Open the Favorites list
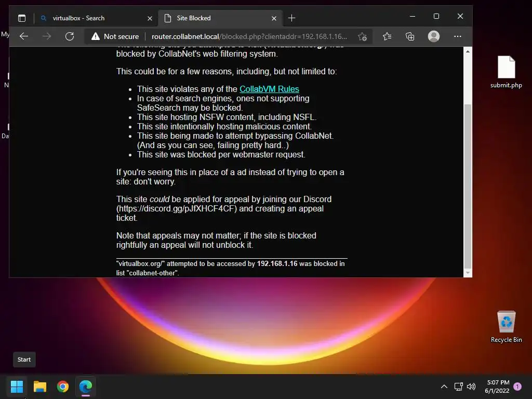 click(387, 36)
